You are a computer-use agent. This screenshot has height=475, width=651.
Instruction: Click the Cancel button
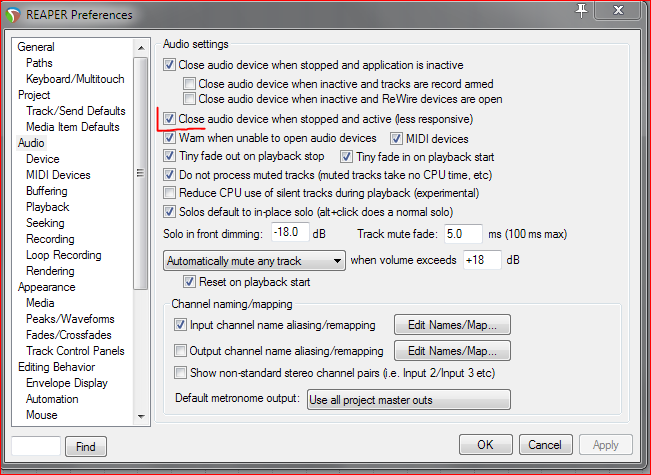[545, 445]
